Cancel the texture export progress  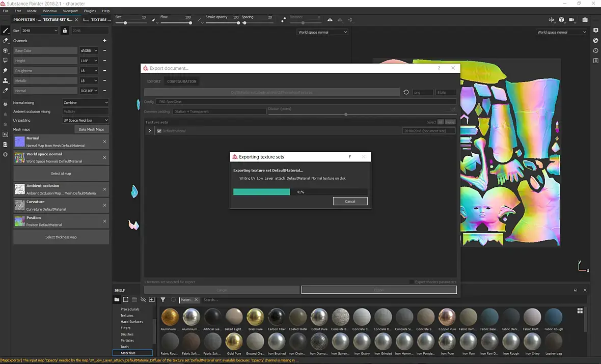(x=350, y=201)
